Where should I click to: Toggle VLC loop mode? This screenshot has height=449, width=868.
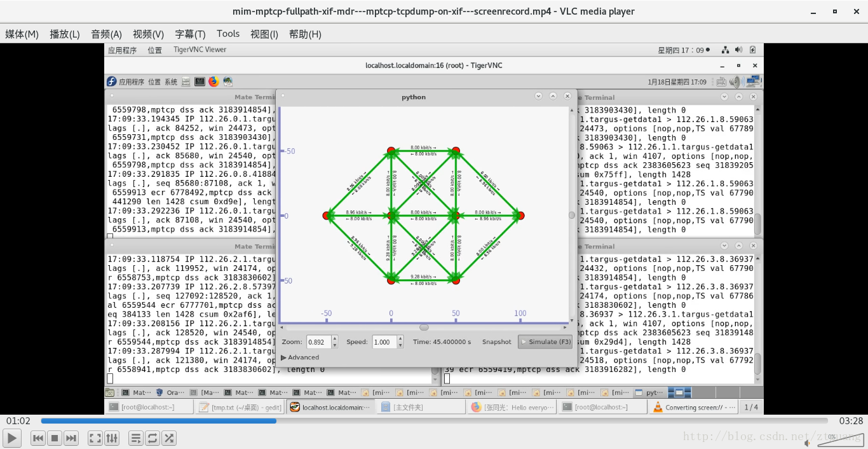[x=153, y=438]
